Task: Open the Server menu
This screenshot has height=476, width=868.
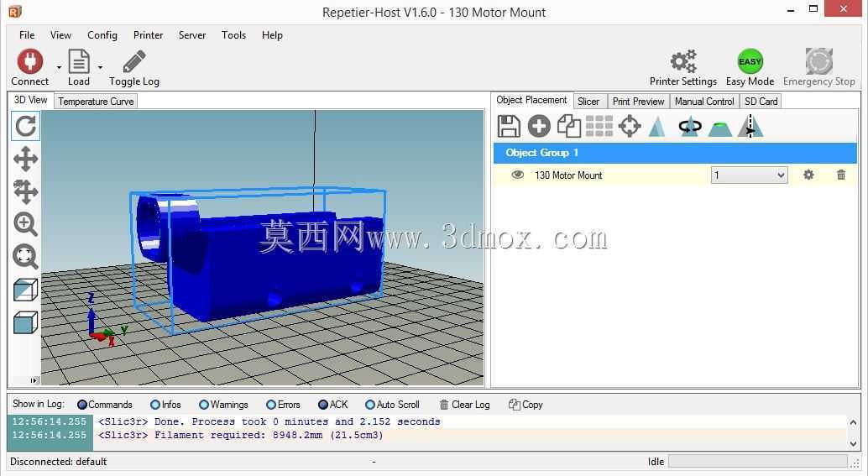Action: coord(192,35)
